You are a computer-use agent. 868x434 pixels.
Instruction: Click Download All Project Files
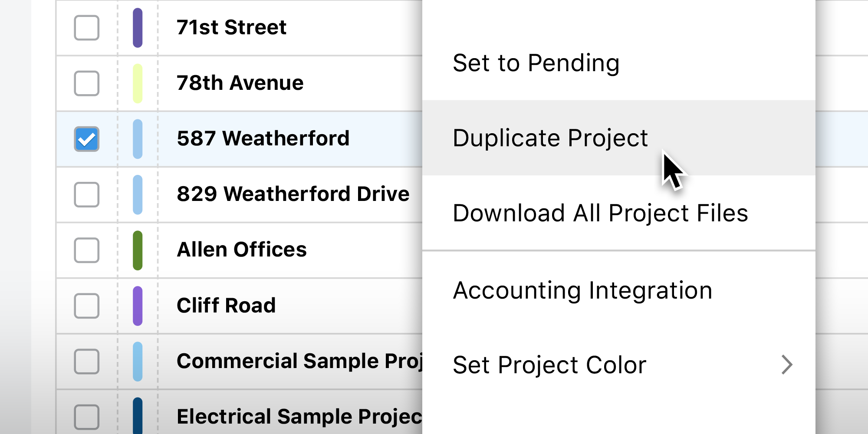pyautogui.click(x=600, y=212)
